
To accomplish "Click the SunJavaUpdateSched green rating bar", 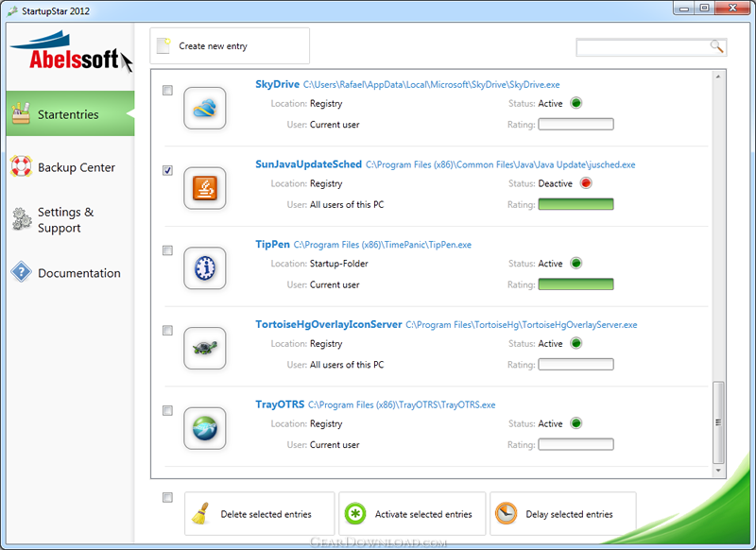I will [x=576, y=204].
